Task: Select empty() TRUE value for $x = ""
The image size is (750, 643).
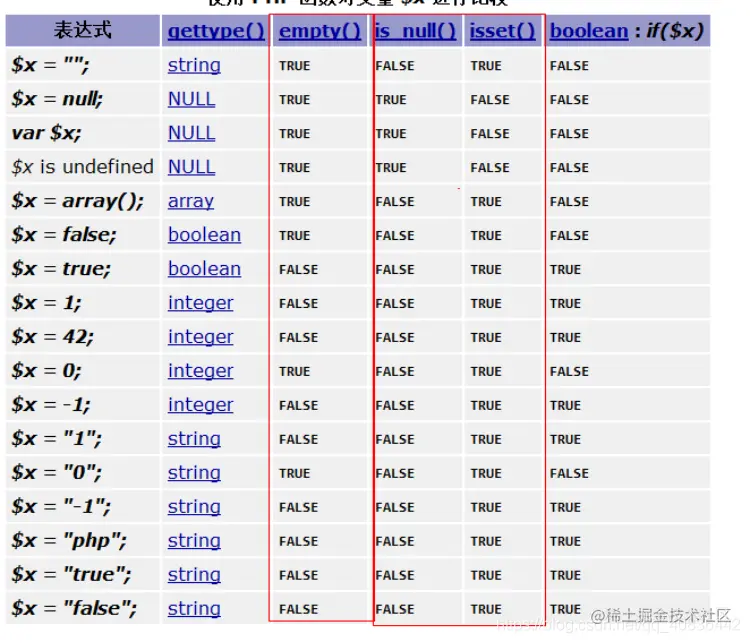Action: [295, 66]
